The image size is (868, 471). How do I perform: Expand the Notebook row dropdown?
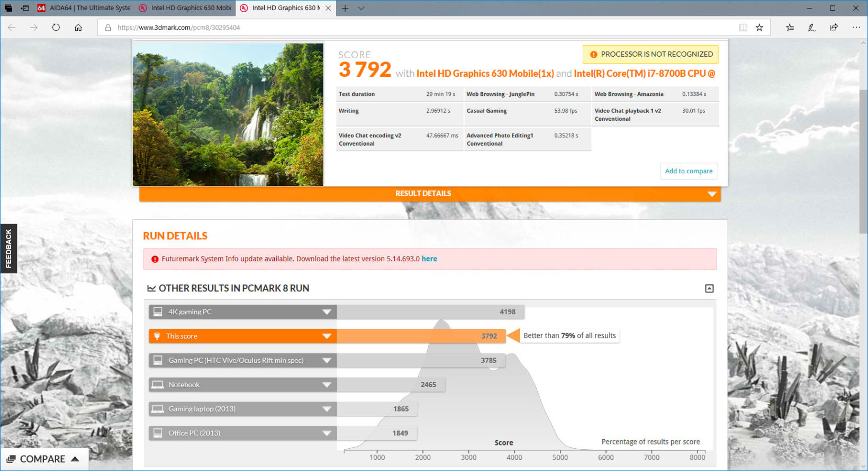tap(327, 385)
